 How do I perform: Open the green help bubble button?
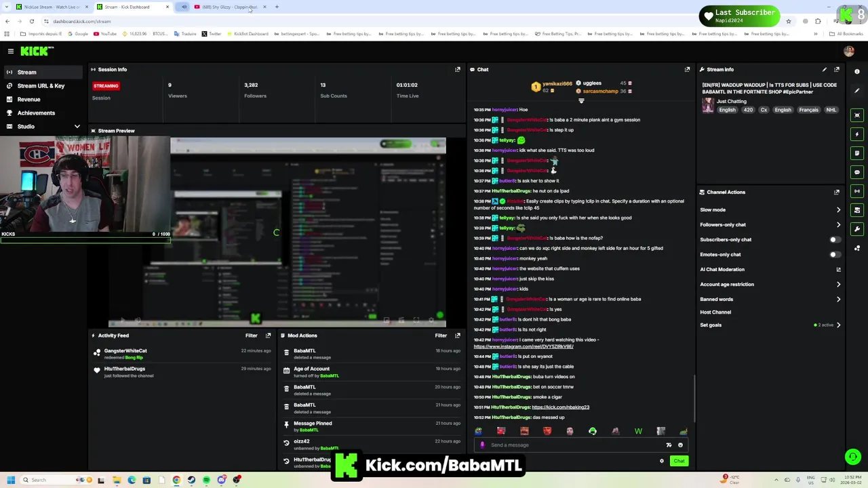click(x=852, y=457)
